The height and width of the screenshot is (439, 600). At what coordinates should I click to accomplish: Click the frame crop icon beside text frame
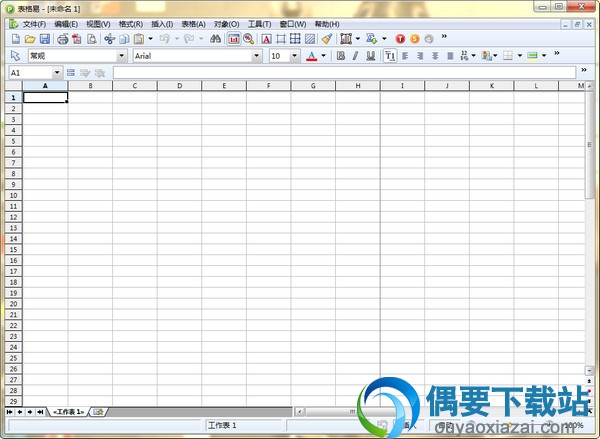point(281,39)
